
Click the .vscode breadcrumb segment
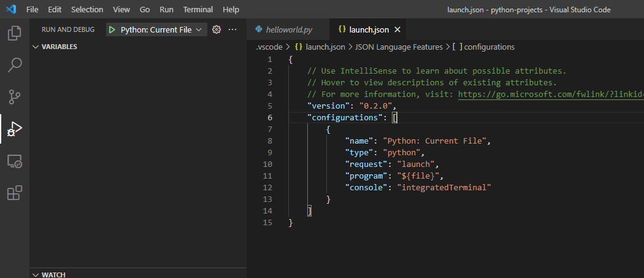pos(269,47)
